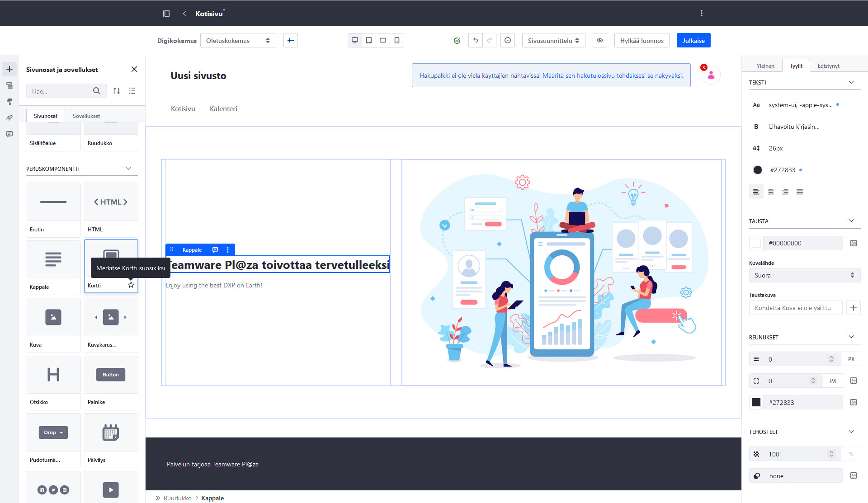The width and height of the screenshot is (868, 503).
Task: Select the Painike button fragment
Action: click(111, 383)
